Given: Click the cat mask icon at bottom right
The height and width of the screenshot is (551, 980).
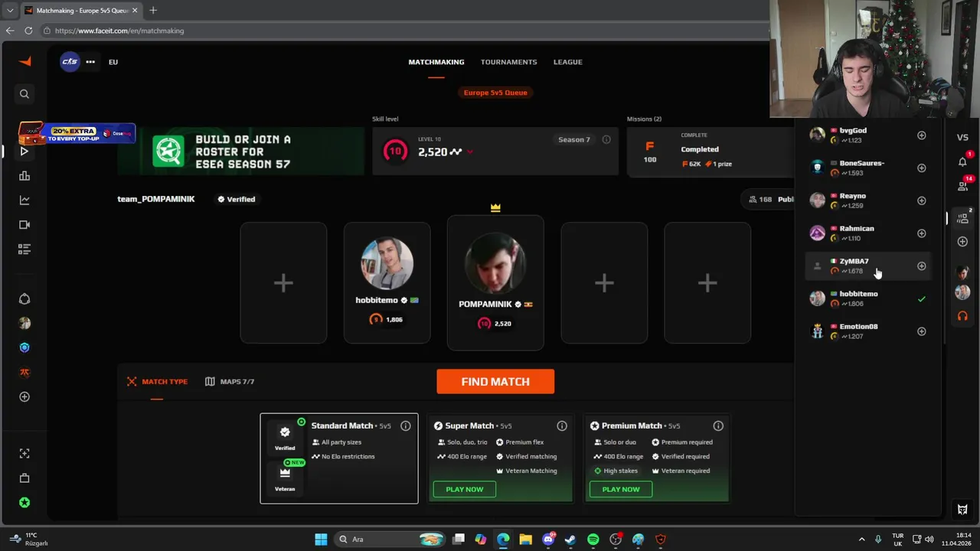Looking at the screenshot, I should (x=962, y=510).
